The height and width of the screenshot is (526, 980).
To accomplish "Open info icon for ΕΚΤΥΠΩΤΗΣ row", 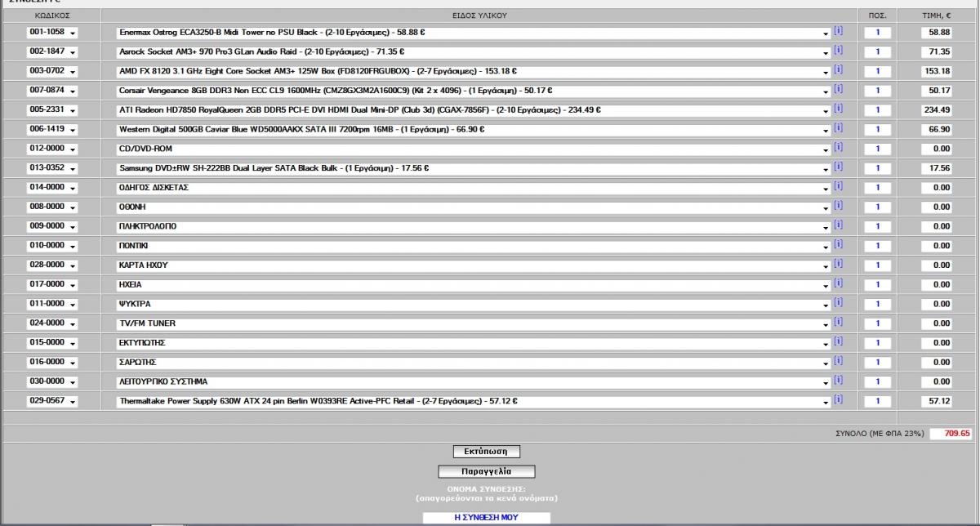I will tap(838, 342).
